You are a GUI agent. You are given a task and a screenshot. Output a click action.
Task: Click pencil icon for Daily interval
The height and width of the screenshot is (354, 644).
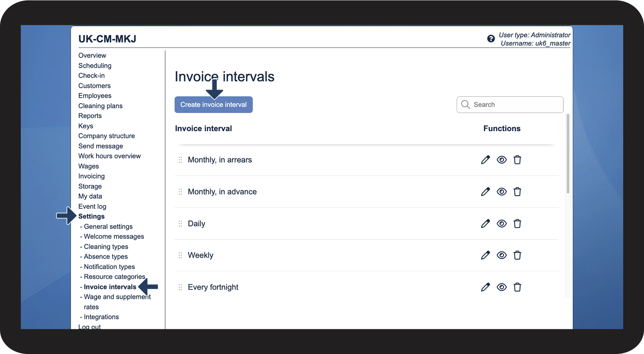tap(485, 223)
